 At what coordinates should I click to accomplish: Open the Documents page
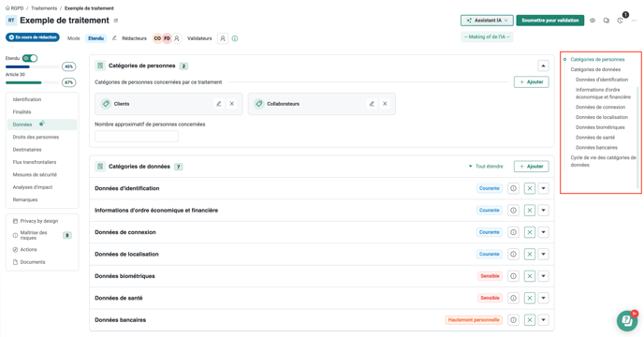click(29, 262)
